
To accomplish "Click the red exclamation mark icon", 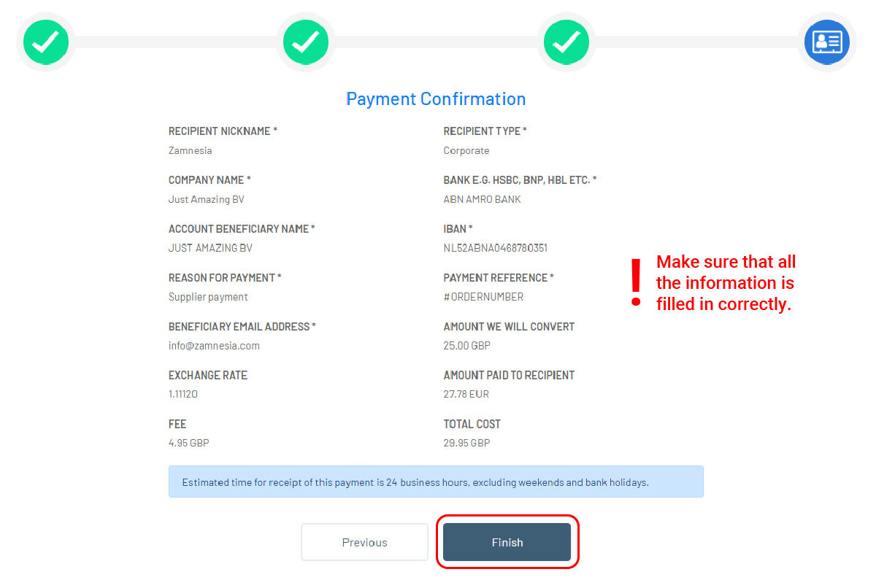I will (636, 283).
